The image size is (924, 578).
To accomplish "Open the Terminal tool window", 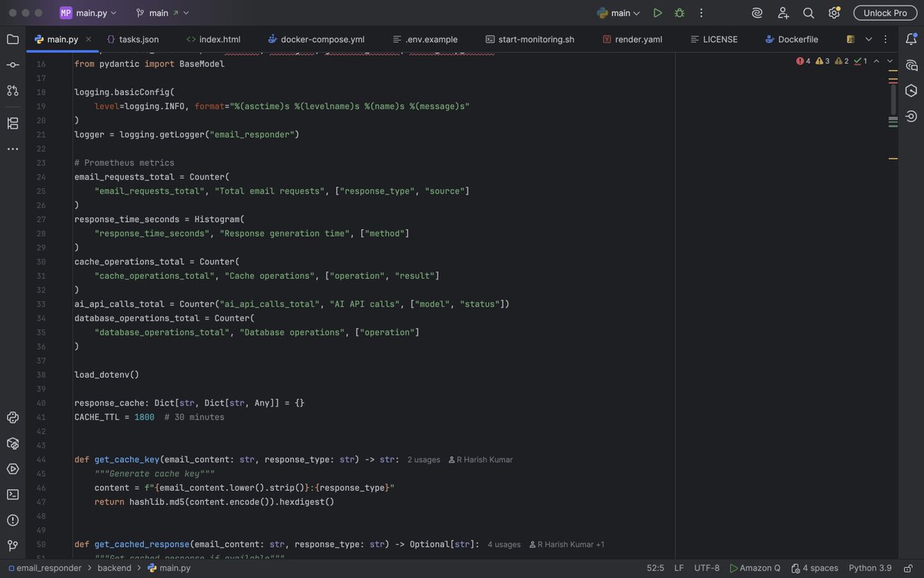I will [x=12, y=494].
